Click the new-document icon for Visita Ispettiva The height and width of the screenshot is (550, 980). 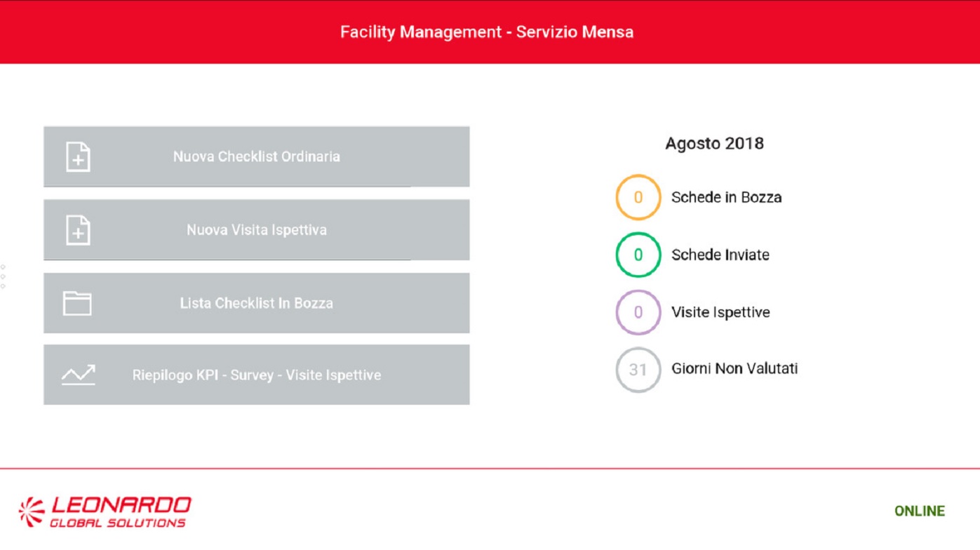tap(78, 230)
